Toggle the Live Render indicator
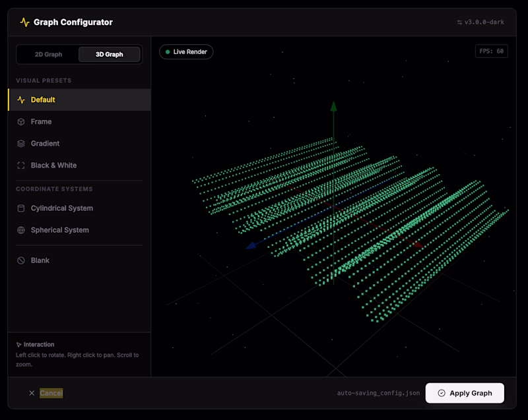Screen dimensions: 528x420 click(186, 51)
